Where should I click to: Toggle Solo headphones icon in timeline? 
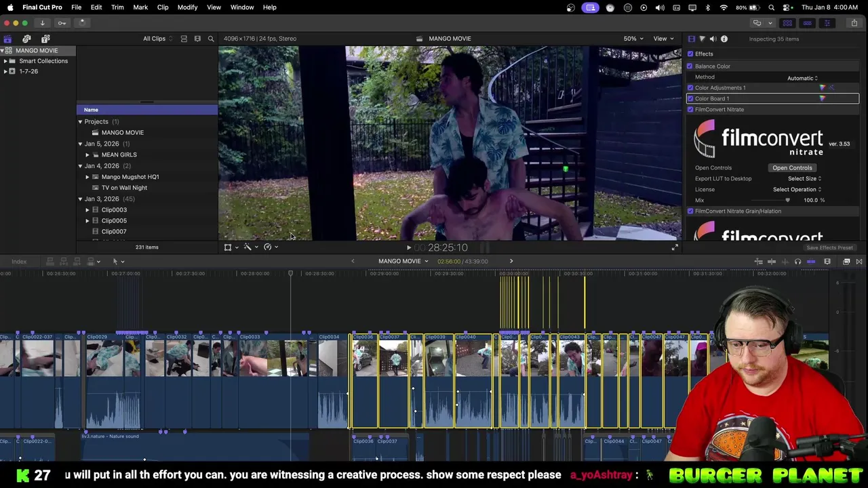(x=797, y=262)
